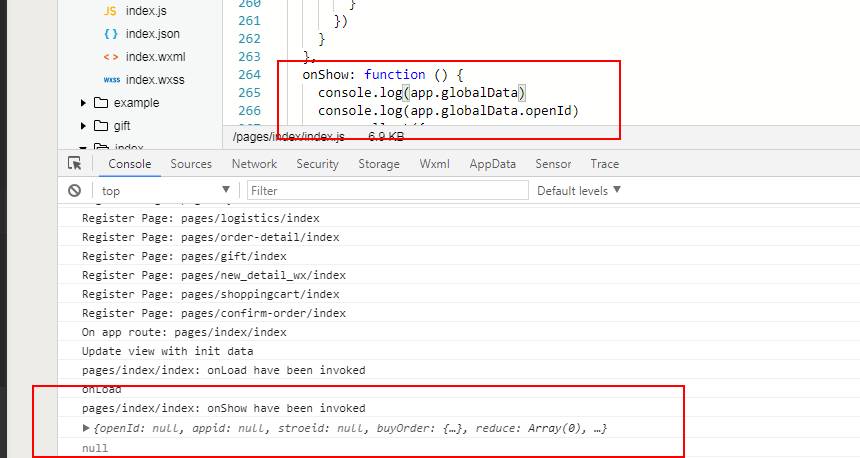Click the final 'null' console output

click(95, 448)
